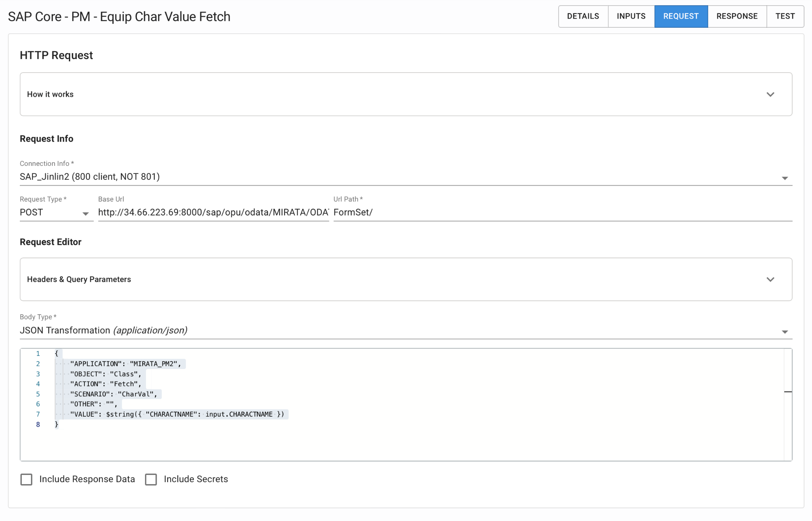The height and width of the screenshot is (521, 812).
Task: Switch to the INPUTS tab
Action: [631, 16]
